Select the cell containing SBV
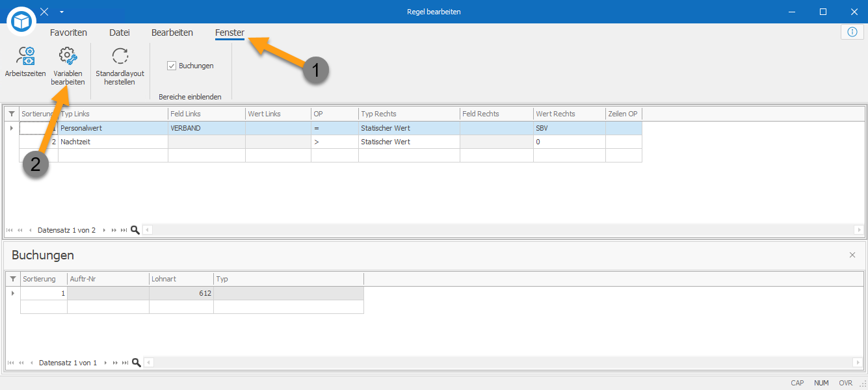 (570, 128)
